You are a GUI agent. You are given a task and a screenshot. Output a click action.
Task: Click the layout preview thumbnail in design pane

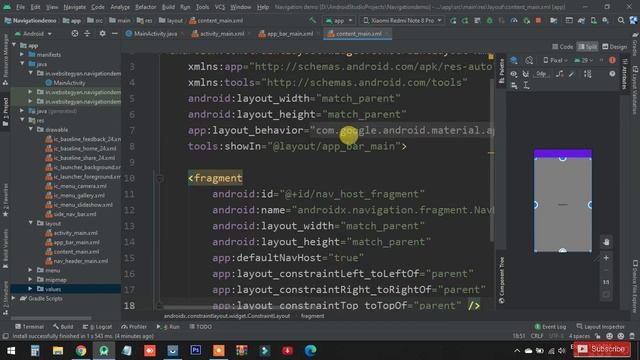(563, 201)
